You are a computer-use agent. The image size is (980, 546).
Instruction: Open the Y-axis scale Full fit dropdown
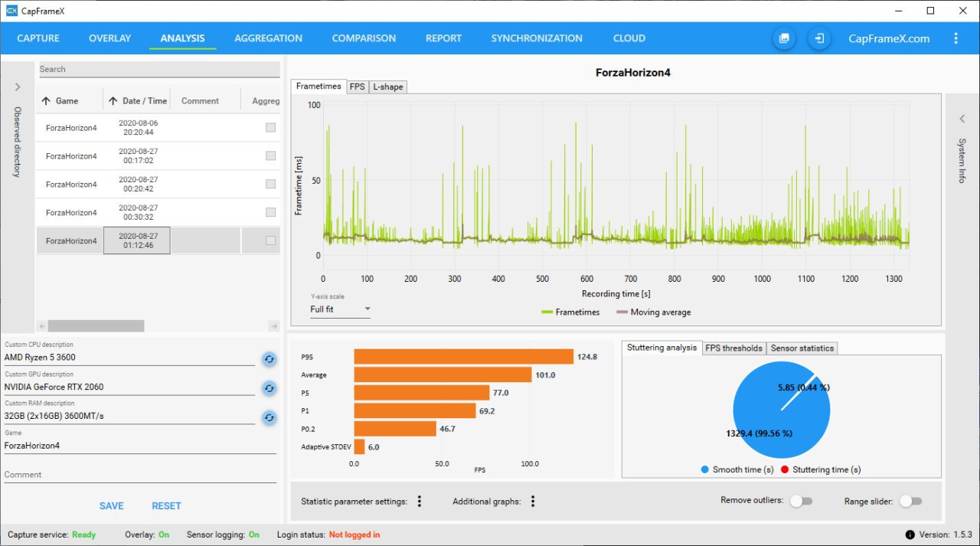click(x=340, y=310)
